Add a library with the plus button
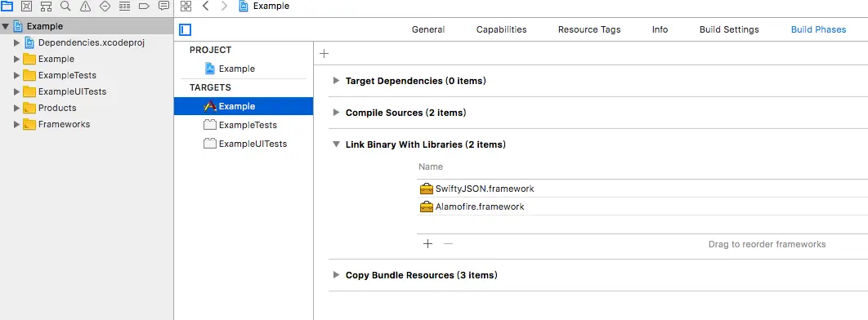This screenshot has width=868, height=320. point(427,244)
